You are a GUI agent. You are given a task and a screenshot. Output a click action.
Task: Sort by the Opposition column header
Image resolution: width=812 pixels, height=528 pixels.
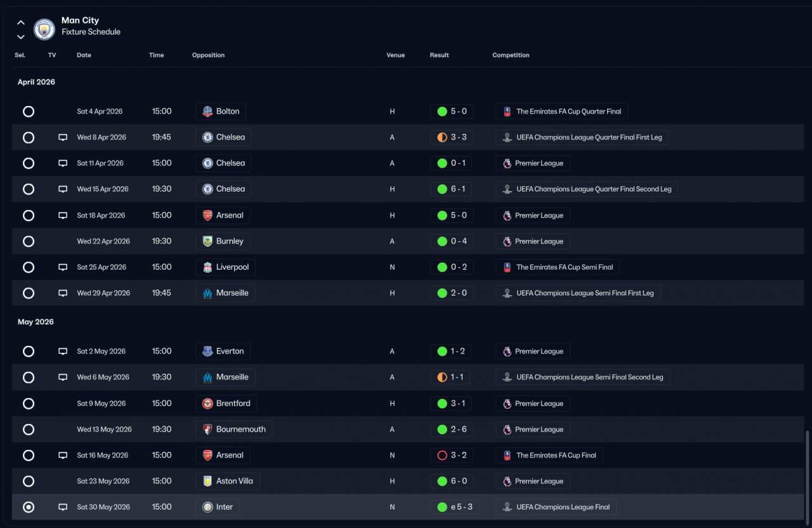208,55
